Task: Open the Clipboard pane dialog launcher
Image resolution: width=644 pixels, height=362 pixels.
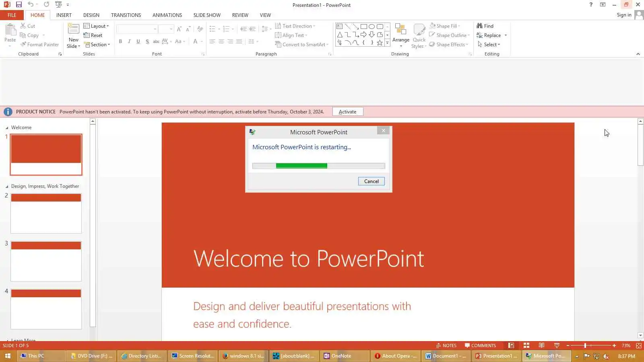Action: [x=60, y=54]
